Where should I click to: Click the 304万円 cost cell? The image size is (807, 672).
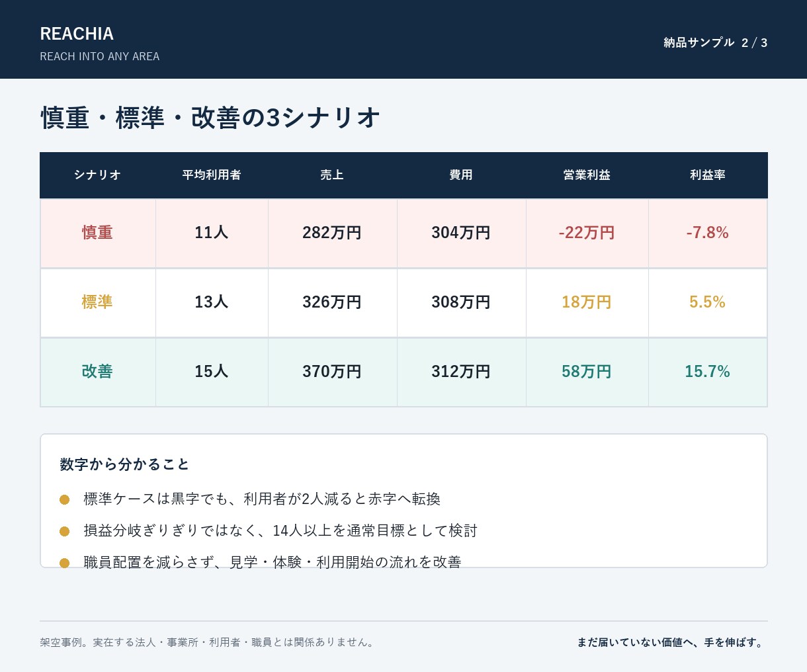coord(461,233)
